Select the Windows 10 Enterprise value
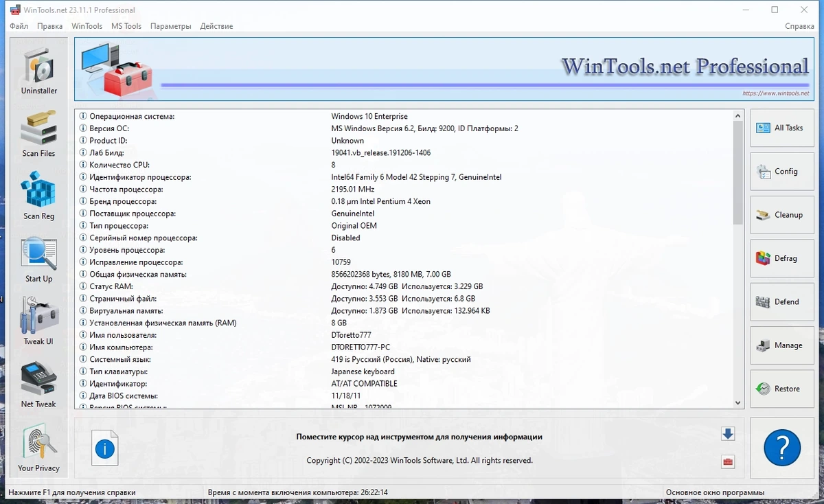The height and width of the screenshot is (504, 824). click(x=369, y=117)
